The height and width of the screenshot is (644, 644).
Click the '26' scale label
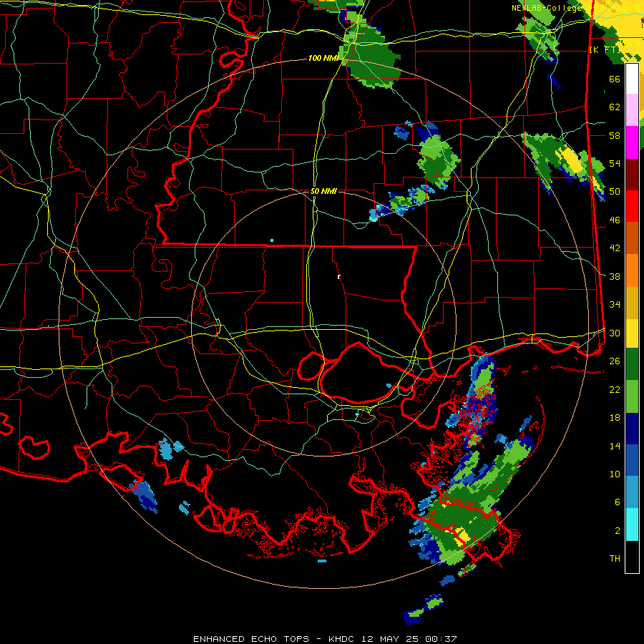coord(615,361)
